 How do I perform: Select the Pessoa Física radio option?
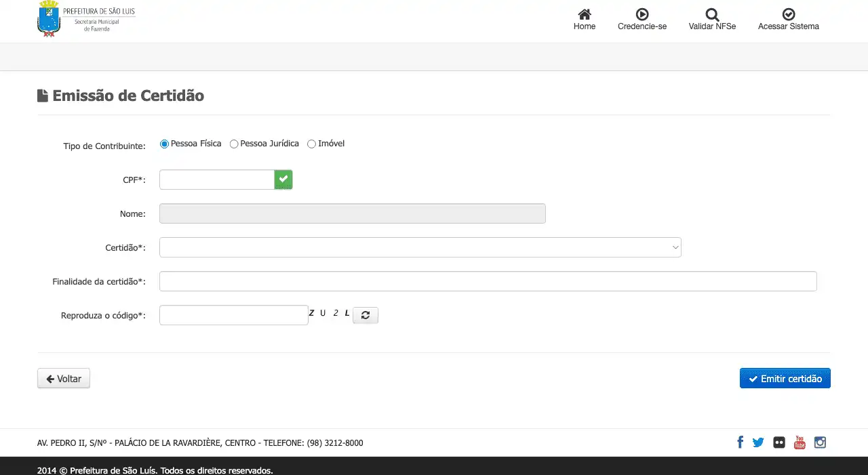[164, 144]
